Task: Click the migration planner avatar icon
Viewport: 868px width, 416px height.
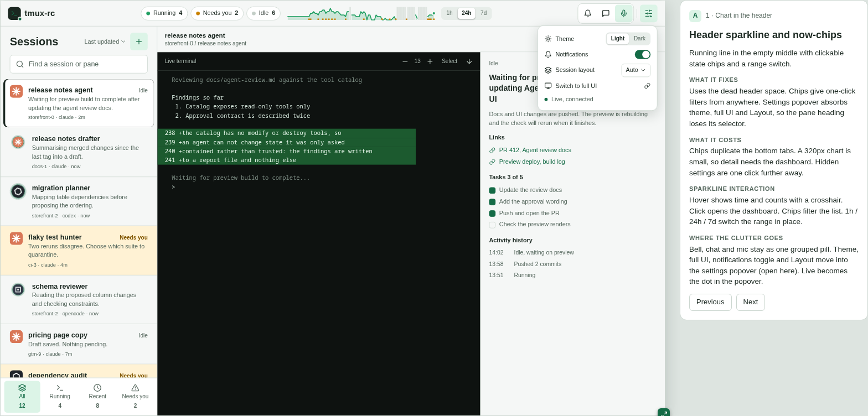Action: 18,191
